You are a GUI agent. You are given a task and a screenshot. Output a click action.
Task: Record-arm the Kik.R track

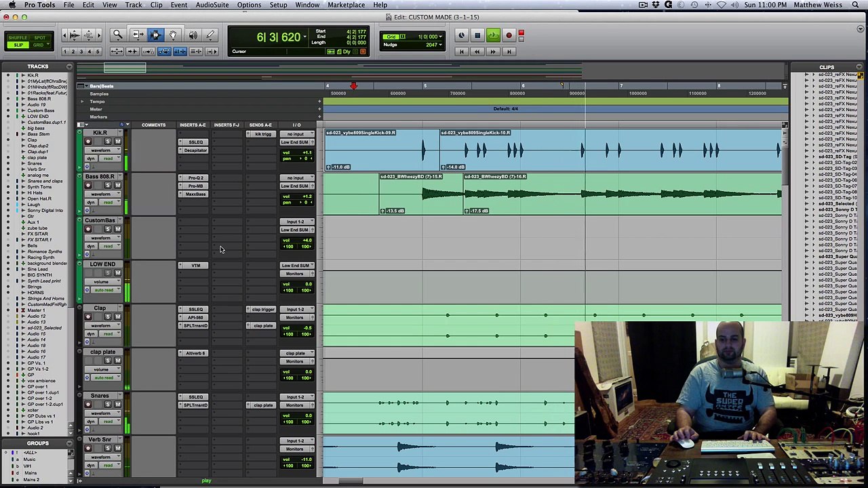click(87, 142)
